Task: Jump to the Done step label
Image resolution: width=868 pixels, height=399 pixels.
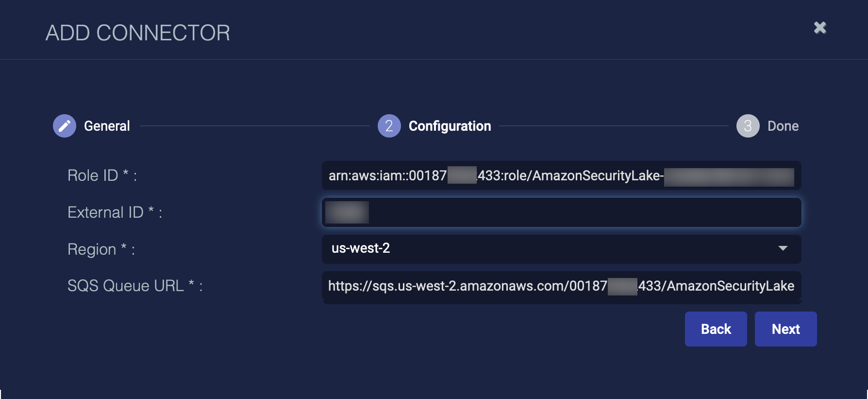Action: [x=783, y=126]
